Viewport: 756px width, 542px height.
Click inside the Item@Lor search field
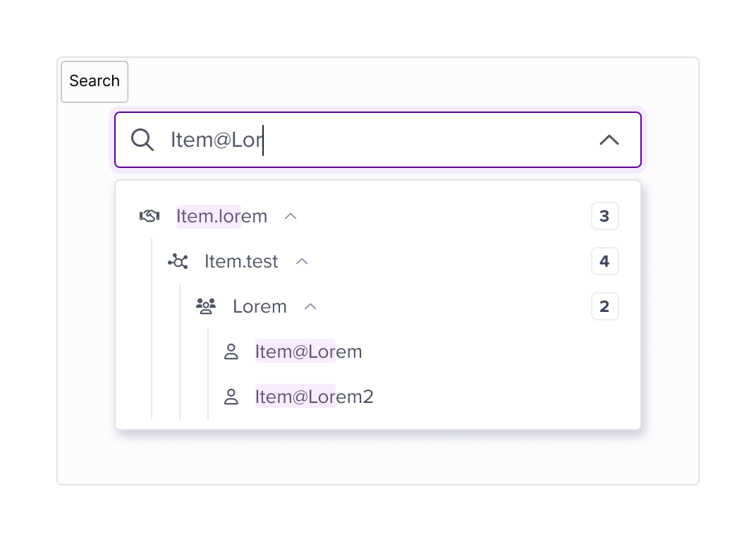378,140
